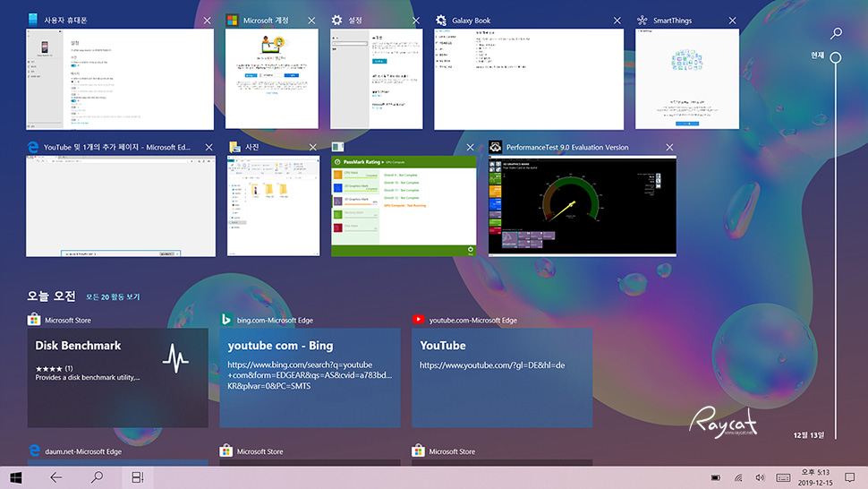This screenshot has height=489, width=868.
Task: Tap the taskbar back arrow
Action: click(x=55, y=477)
